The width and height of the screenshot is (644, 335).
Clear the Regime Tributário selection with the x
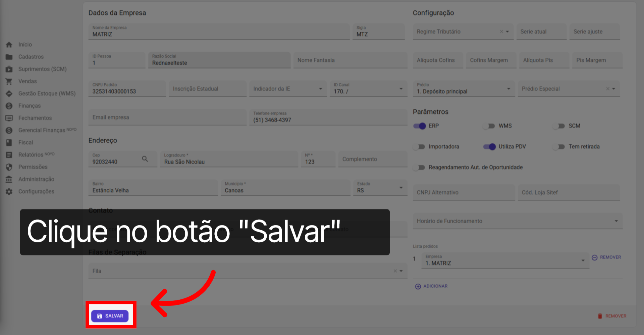[x=501, y=31]
